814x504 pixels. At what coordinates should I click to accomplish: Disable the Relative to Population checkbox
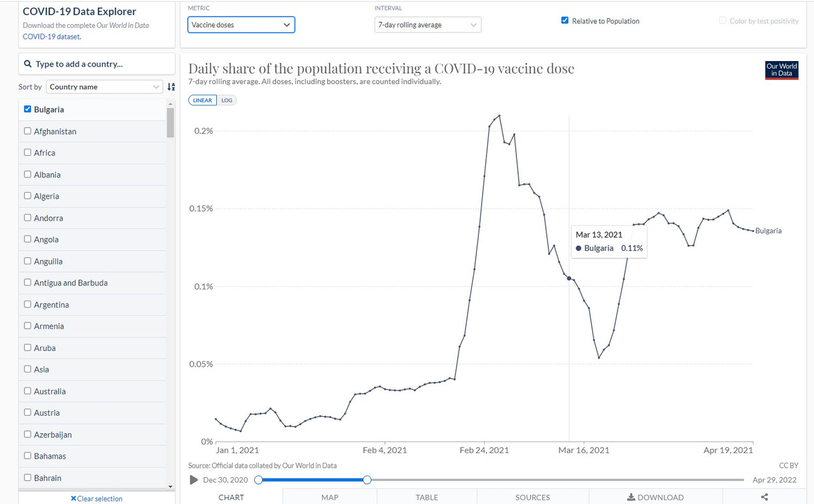[565, 20]
